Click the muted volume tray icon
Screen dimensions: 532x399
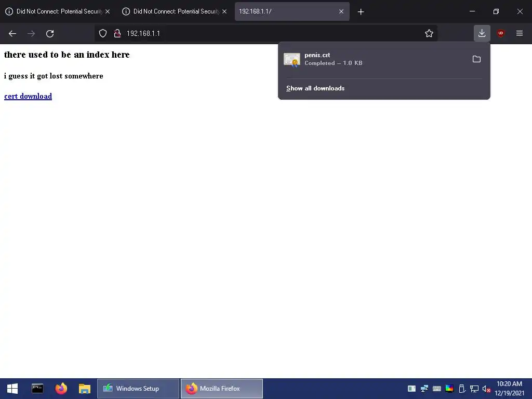click(x=486, y=389)
